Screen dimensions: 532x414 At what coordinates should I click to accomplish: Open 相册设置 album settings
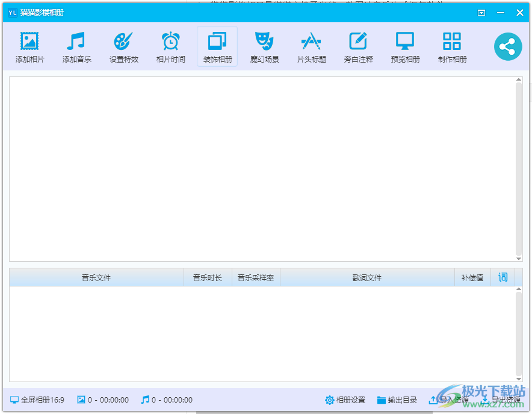click(345, 400)
